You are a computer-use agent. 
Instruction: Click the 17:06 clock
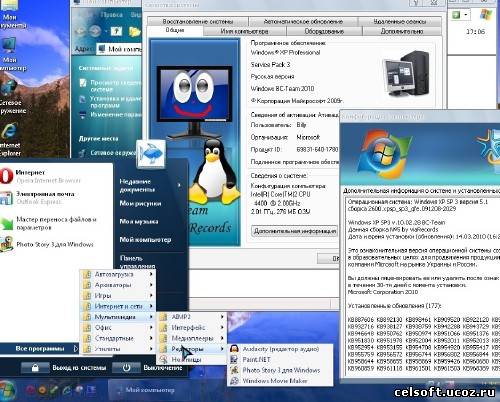point(475,32)
